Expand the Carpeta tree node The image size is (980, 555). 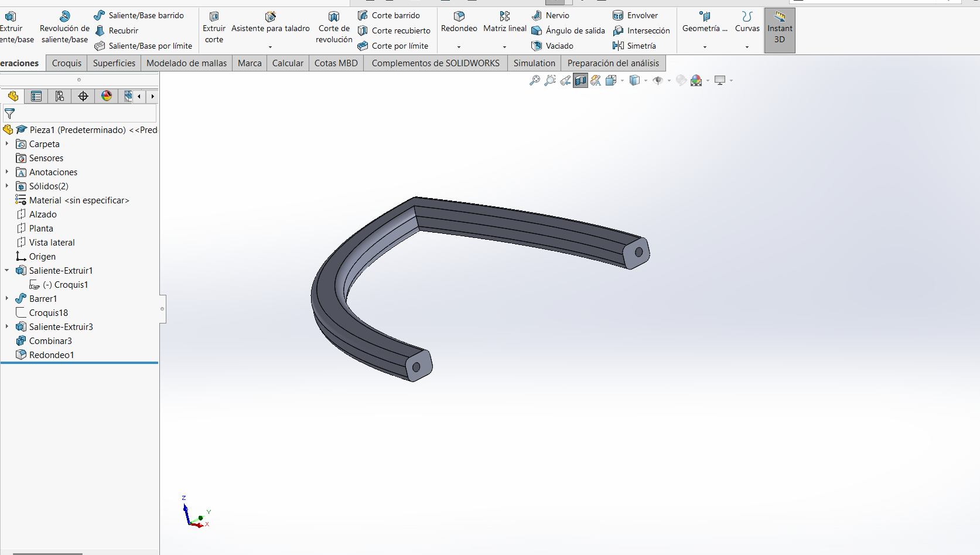7,144
